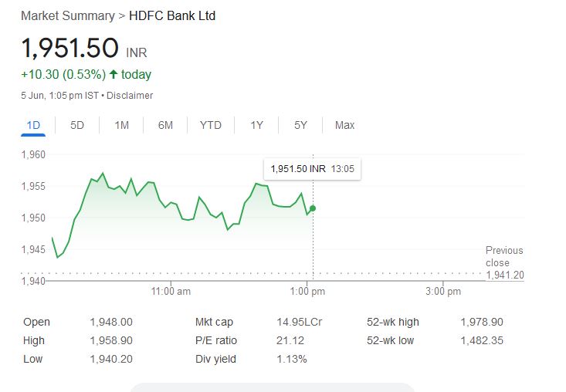This screenshot has width=566, height=392.
Task: Select the Max range tab
Action: 344,125
